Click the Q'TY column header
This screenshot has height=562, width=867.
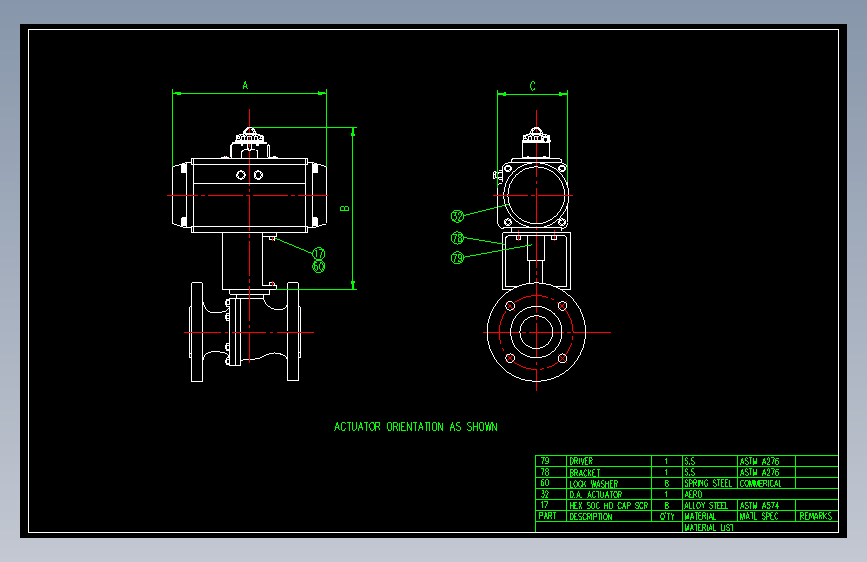click(667, 516)
